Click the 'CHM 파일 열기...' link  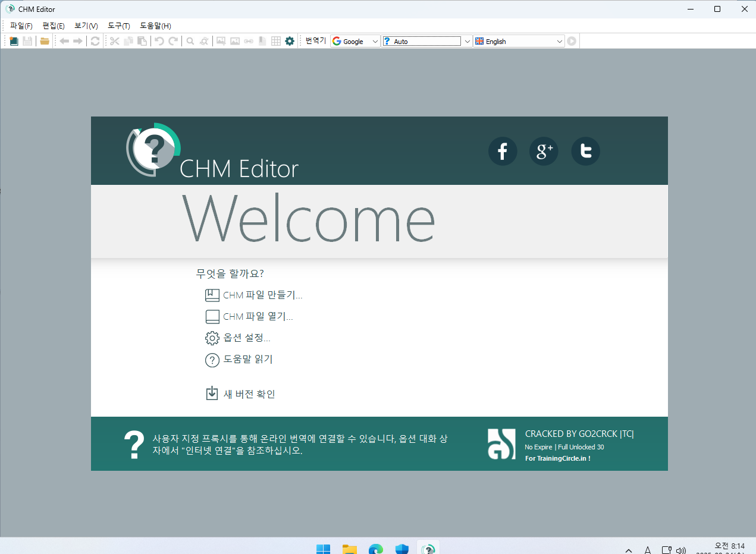click(x=258, y=316)
